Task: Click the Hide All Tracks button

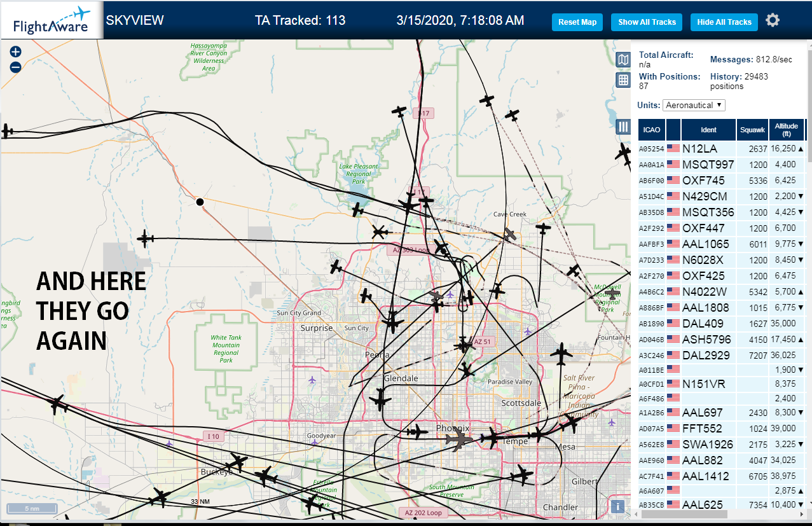Action: (x=724, y=22)
